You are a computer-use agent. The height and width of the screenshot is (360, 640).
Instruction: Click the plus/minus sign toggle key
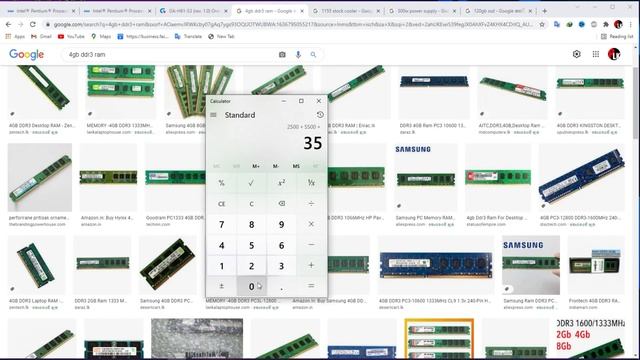click(222, 286)
